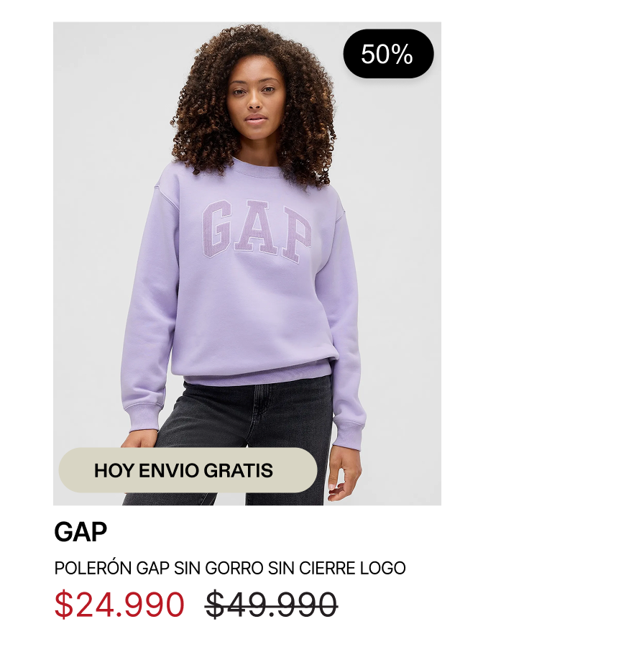Click the 50% discount badge

click(x=388, y=54)
